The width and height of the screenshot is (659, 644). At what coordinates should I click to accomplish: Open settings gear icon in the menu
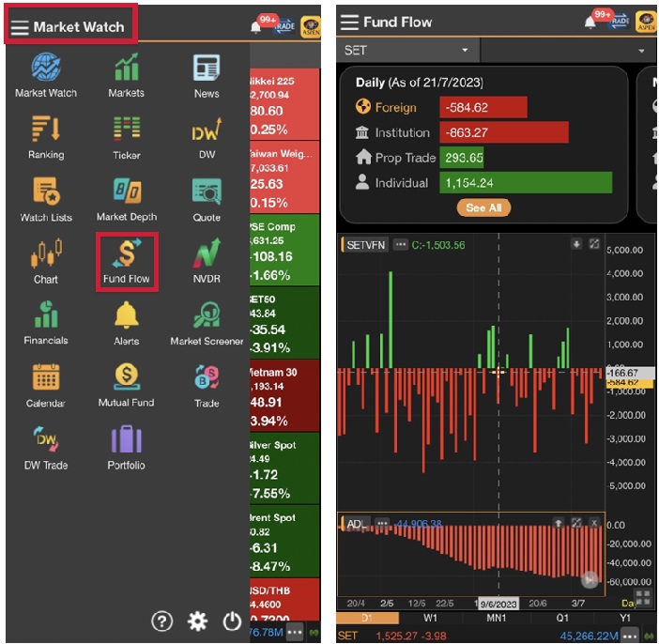coord(197,621)
